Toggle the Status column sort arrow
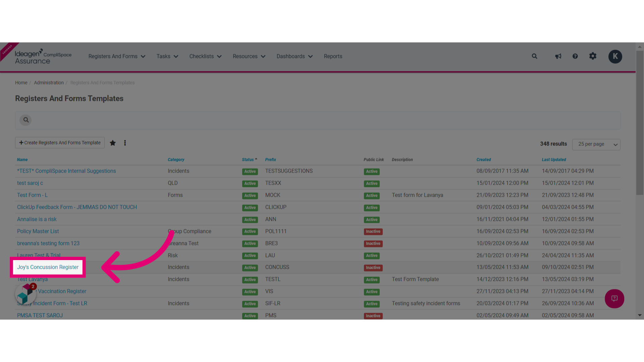This screenshot has width=644, height=362. [x=256, y=159]
